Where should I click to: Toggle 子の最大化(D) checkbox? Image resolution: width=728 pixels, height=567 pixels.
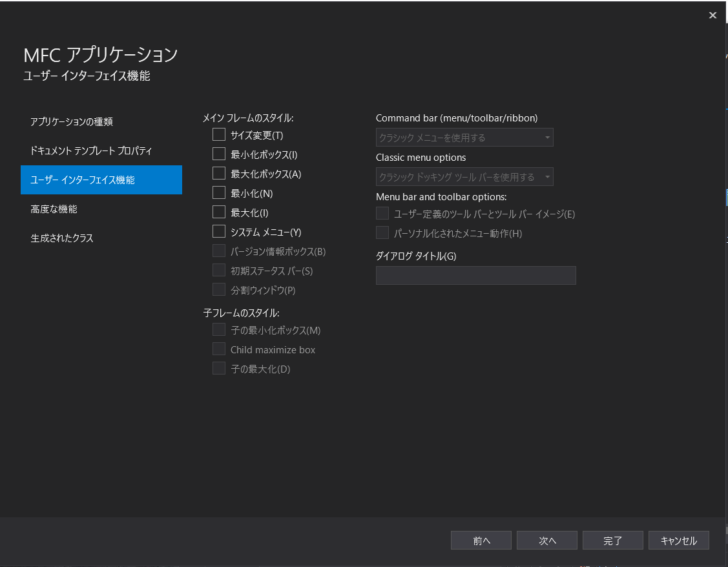[219, 368]
